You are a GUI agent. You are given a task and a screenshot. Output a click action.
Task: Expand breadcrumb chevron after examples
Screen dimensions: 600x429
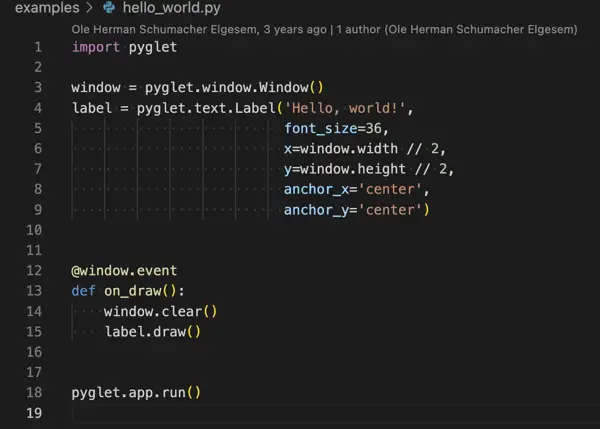(x=90, y=8)
